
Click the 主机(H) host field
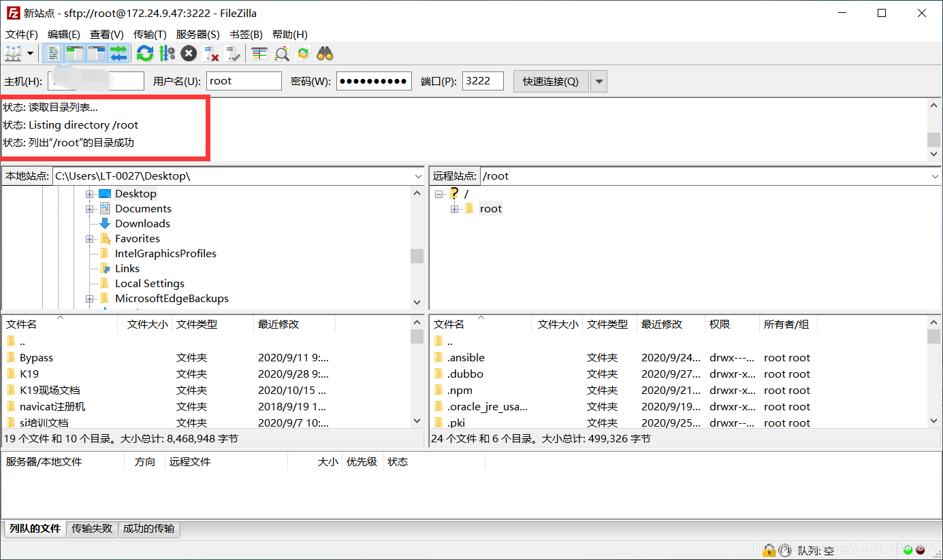pyautogui.click(x=96, y=81)
